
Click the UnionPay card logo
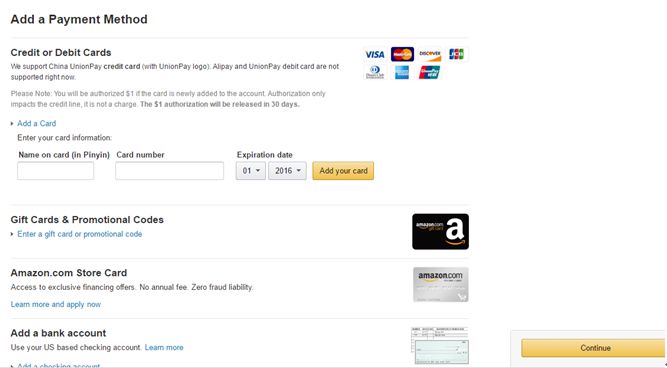pos(430,72)
